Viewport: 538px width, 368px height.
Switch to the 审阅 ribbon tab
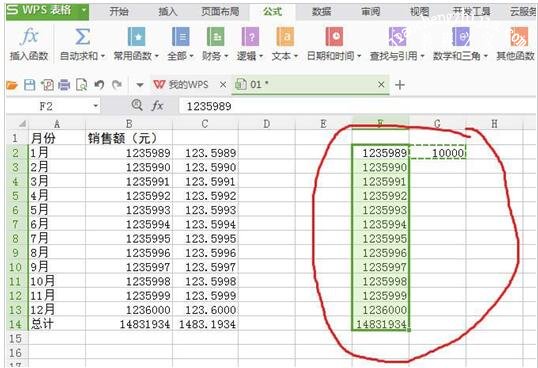point(371,12)
